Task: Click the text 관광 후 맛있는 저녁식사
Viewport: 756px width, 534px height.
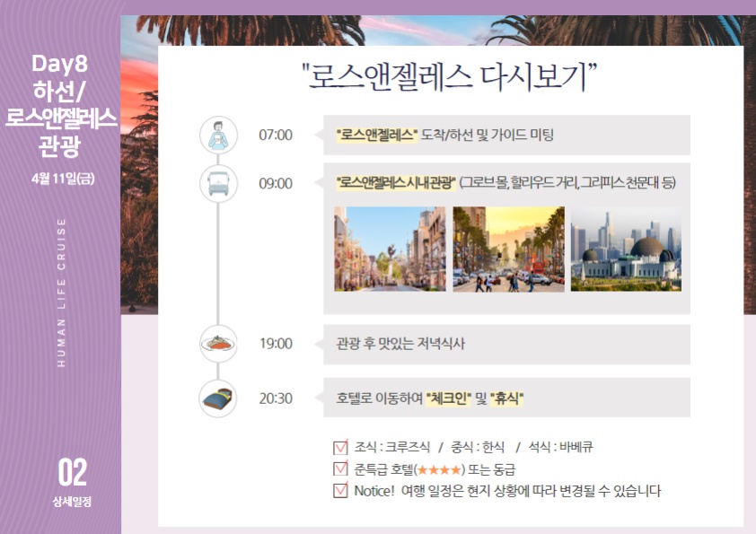Action: click(400, 344)
